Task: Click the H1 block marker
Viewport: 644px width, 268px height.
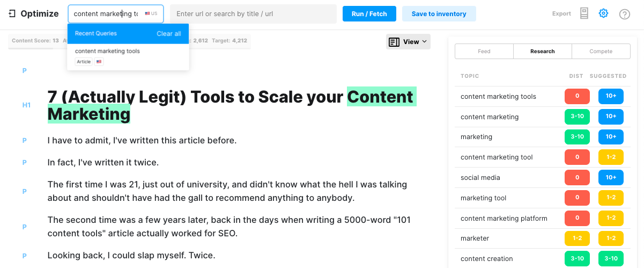Action: [x=26, y=105]
